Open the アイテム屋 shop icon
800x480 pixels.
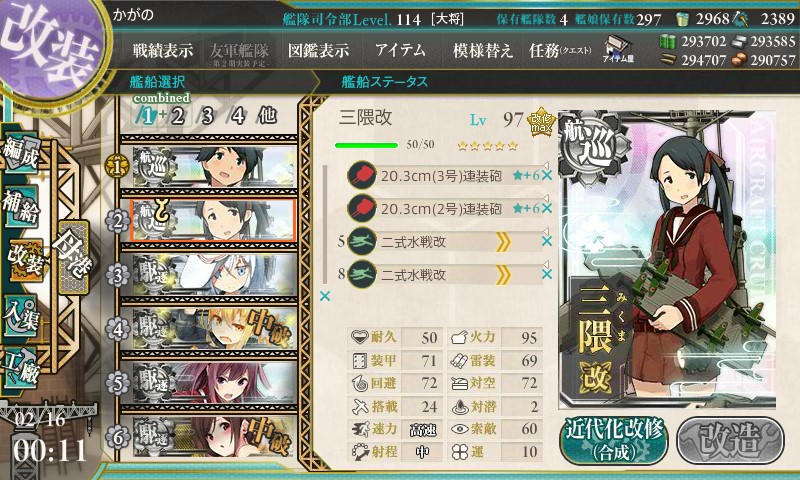[617, 49]
